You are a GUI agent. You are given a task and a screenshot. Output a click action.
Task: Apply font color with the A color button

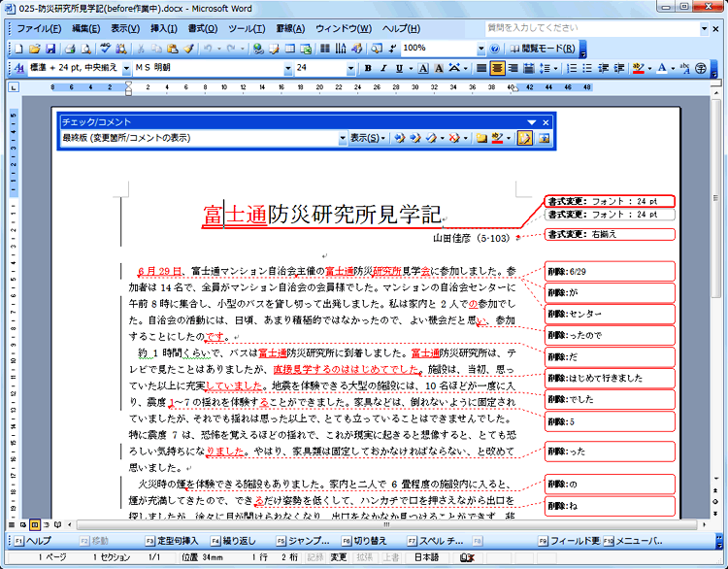coord(662,69)
